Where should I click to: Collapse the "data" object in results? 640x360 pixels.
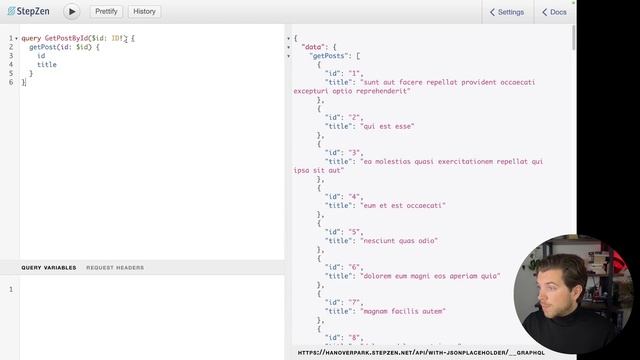[289, 47]
